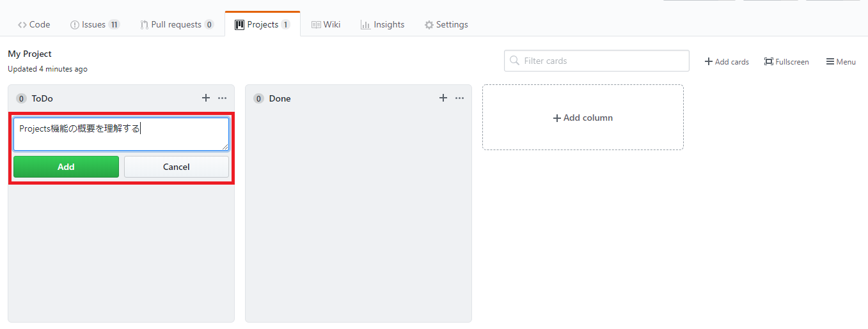Switch to the Code tab
Screen dimensions: 868x329
coord(34,24)
